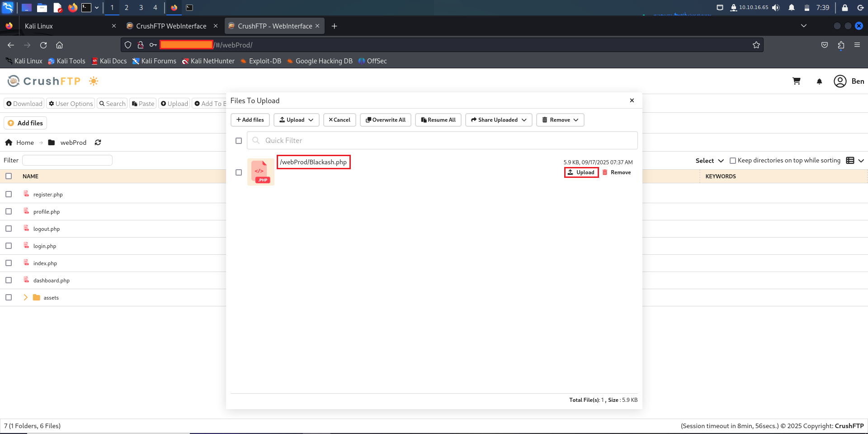Click the Filter input box above file list

point(67,160)
